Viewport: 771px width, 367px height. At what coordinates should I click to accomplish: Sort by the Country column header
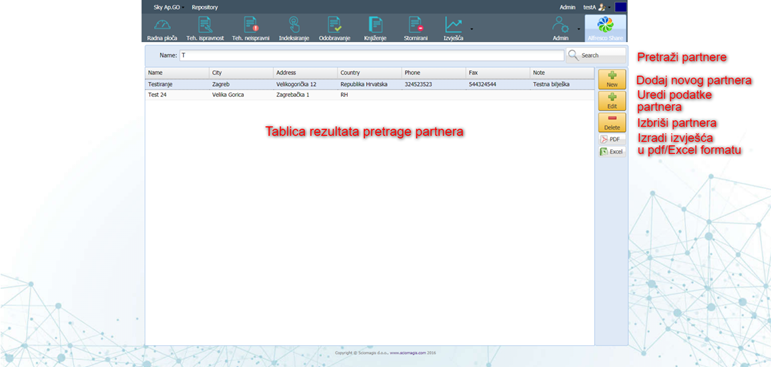coord(370,73)
